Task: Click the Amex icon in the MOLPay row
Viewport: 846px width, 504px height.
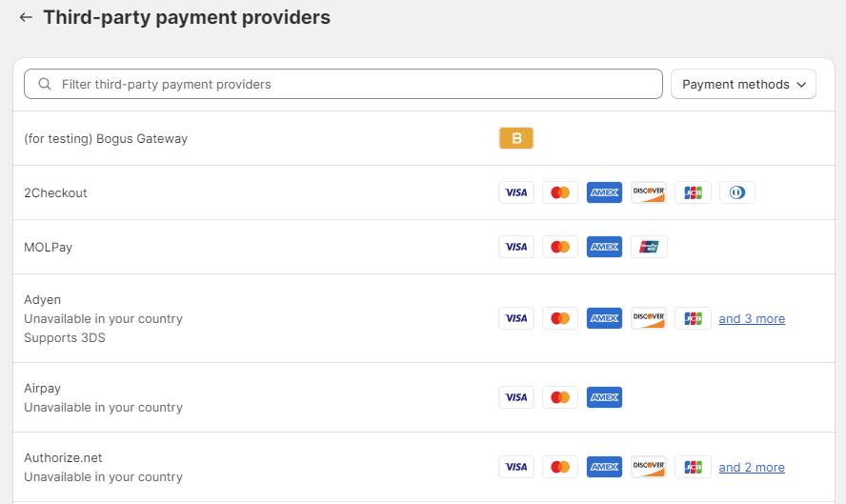Action: pyautogui.click(x=604, y=247)
